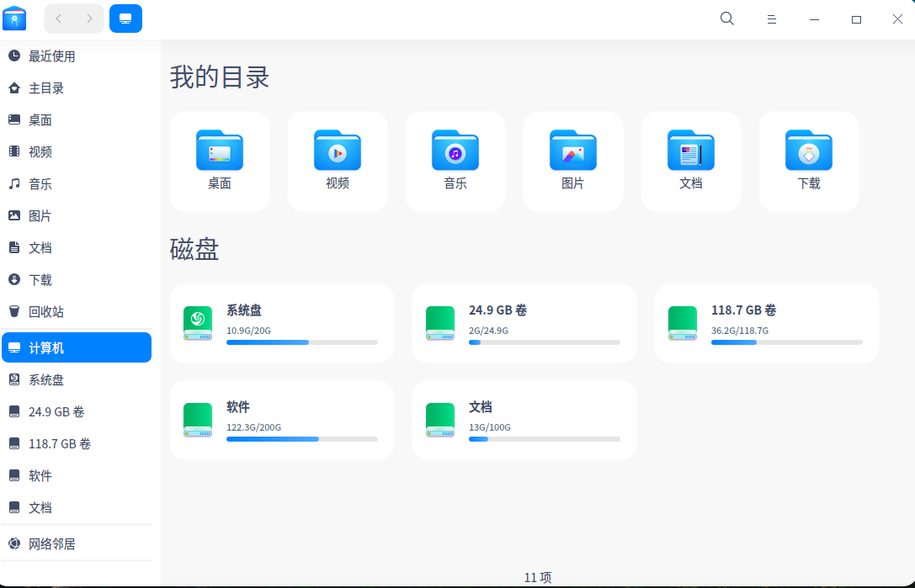
Task: Open the 软件 disk card
Action: click(x=282, y=419)
